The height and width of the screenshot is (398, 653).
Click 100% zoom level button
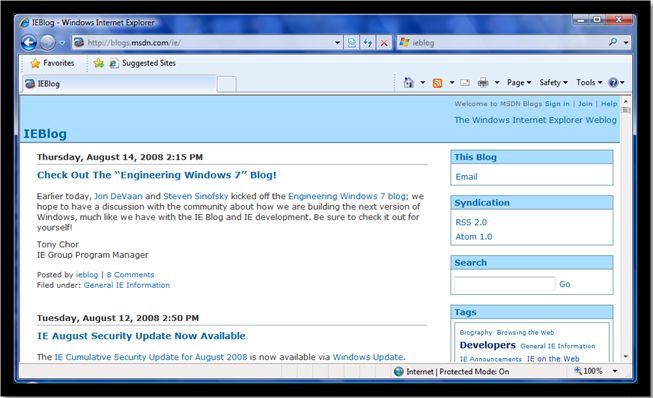[x=588, y=371]
